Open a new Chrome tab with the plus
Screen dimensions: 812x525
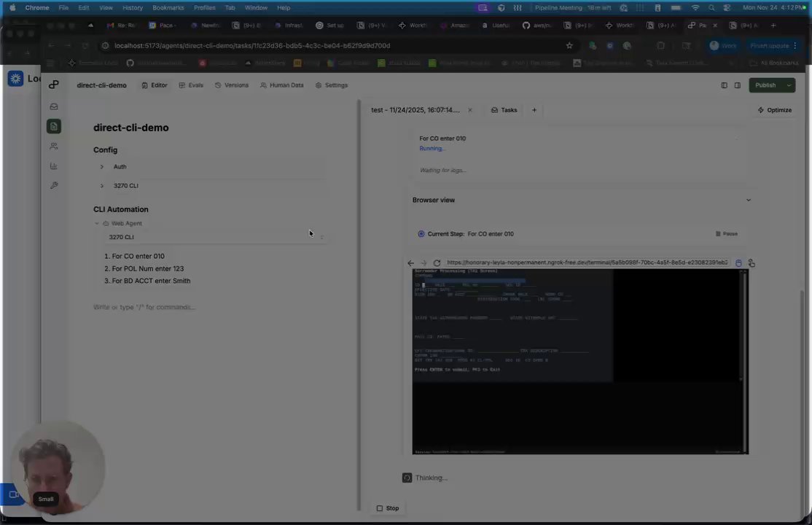pos(773,26)
